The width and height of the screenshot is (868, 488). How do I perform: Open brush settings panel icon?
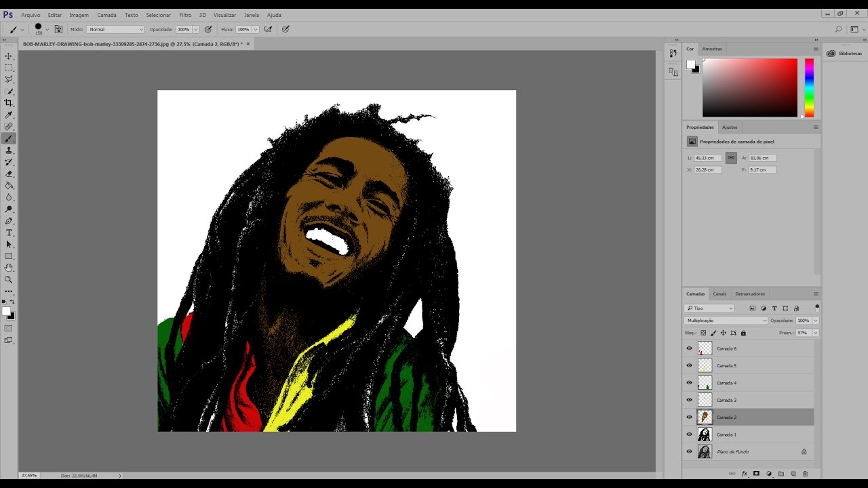tap(58, 29)
